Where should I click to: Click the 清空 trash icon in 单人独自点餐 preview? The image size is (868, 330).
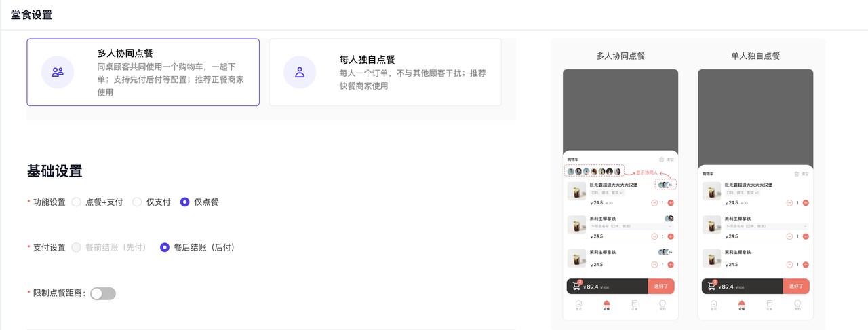click(797, 174)
